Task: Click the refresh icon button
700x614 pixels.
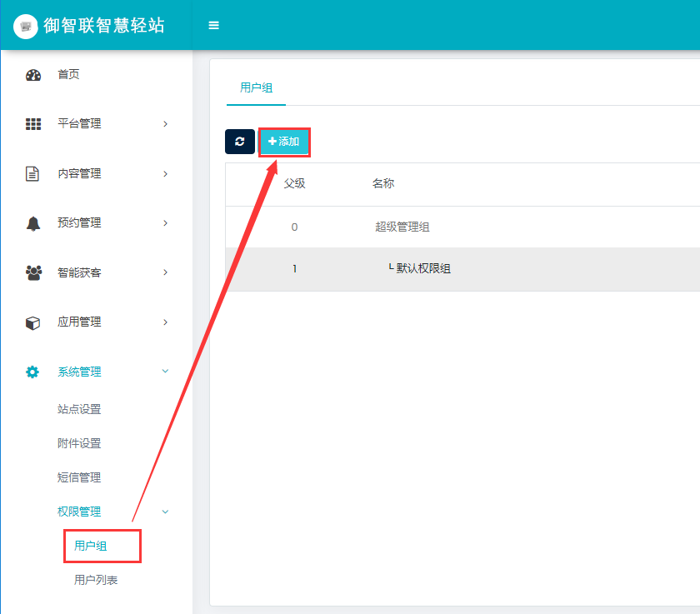Action: (x=240, y=142)
